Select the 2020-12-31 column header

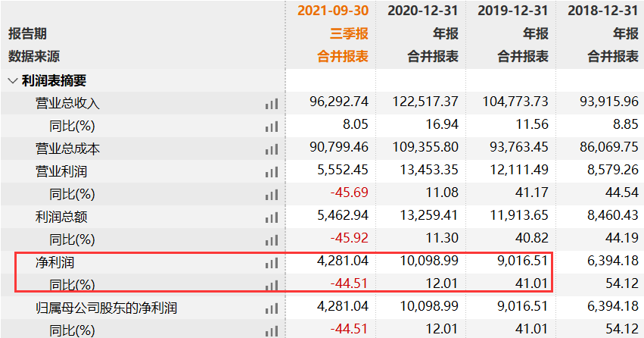coord(422,11)
